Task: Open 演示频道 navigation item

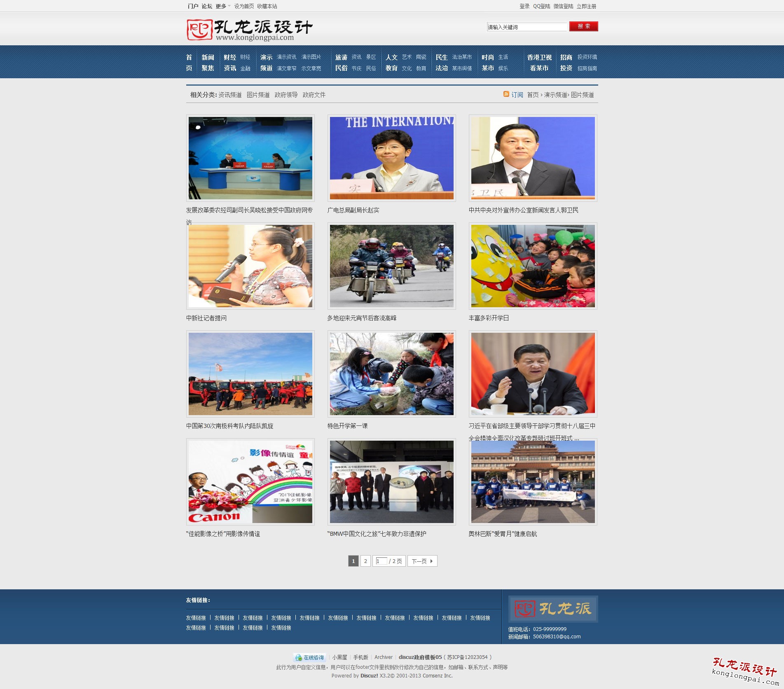Action: 266,63
